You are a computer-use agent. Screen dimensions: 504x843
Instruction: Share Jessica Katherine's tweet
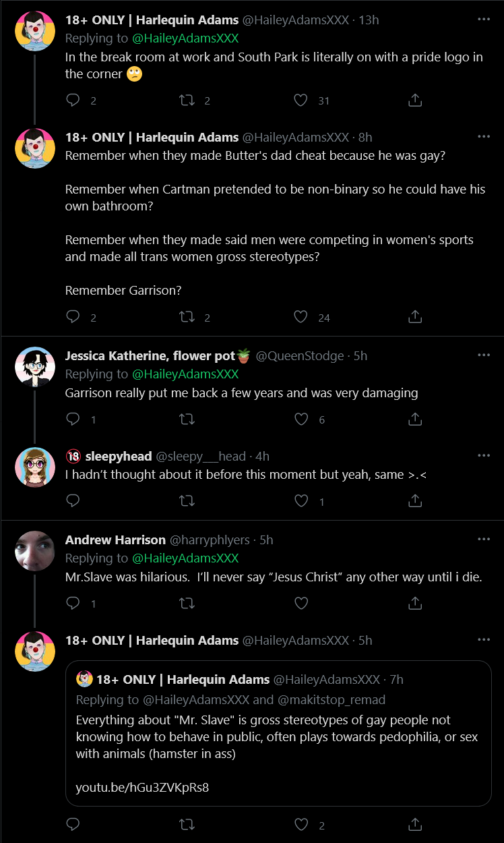[415, 419]
